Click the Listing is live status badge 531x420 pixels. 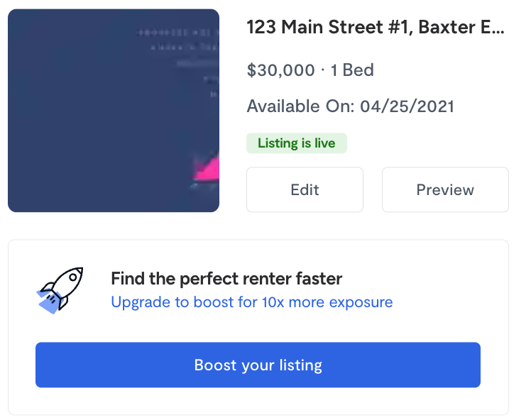pyautogui.click(x=297, y=143)
